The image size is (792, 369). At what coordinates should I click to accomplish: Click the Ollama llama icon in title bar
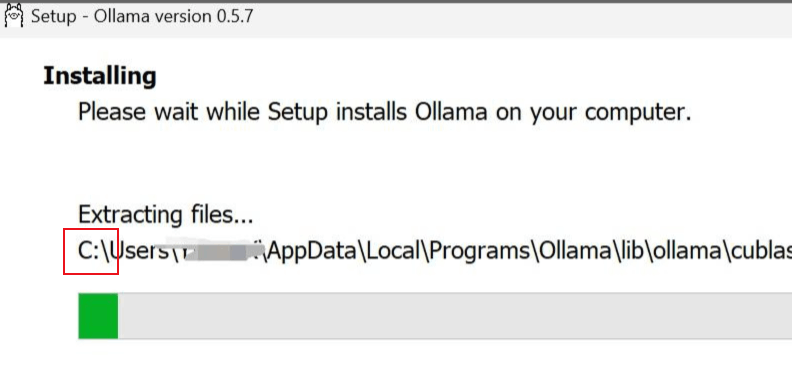(14, 16)
